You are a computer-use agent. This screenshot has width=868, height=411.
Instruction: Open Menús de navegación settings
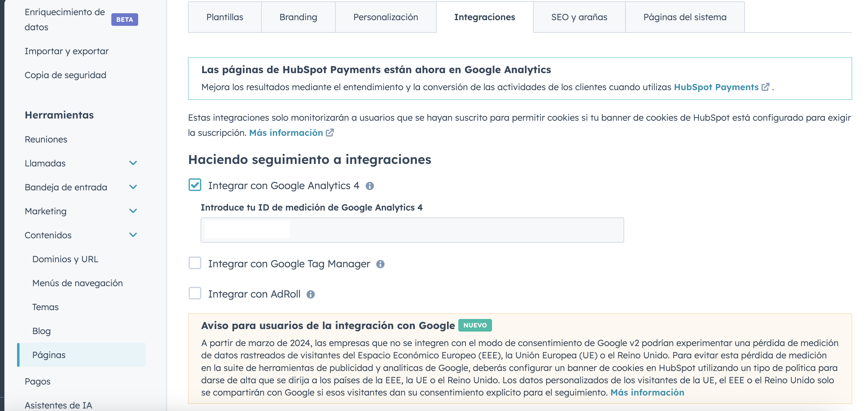tap(78, 283)
